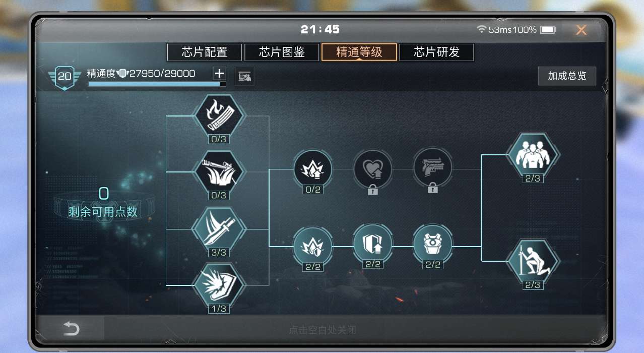Select the rocket in grass skill node
This screenshot has height=353, width=644.
click(x=218, y=172)
